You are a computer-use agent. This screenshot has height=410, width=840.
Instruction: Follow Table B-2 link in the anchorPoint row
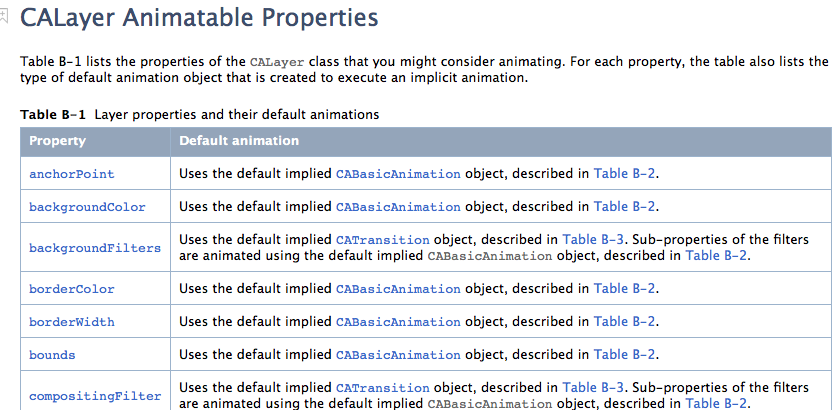[624, 174]
